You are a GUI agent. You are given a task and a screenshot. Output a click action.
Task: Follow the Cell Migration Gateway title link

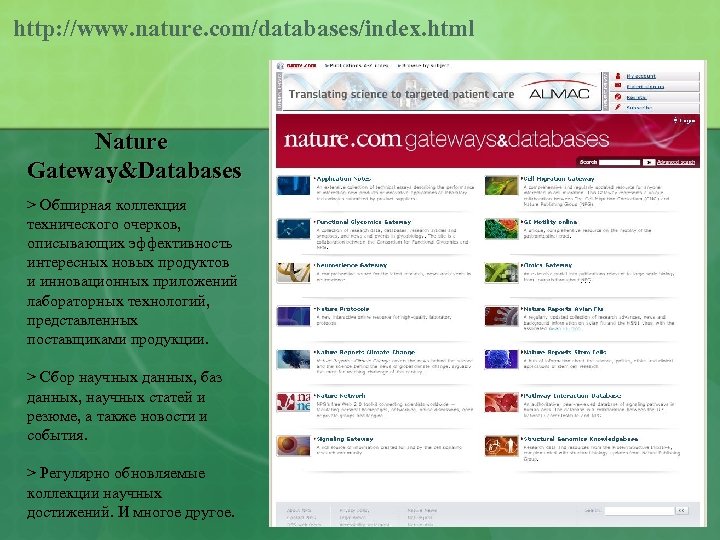[x=559, y=179]
